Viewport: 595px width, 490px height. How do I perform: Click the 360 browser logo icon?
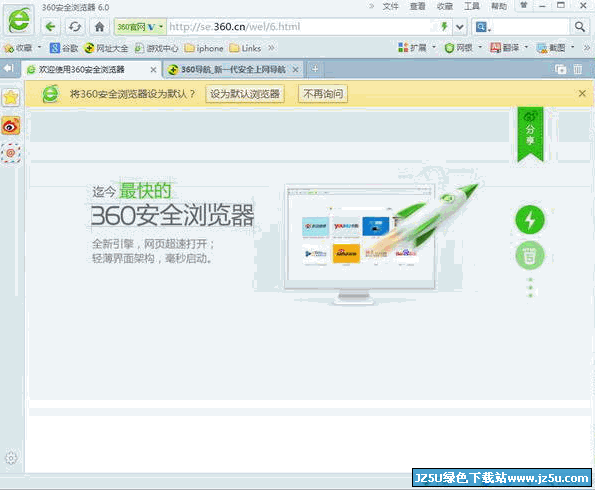(x=19, y=20)
